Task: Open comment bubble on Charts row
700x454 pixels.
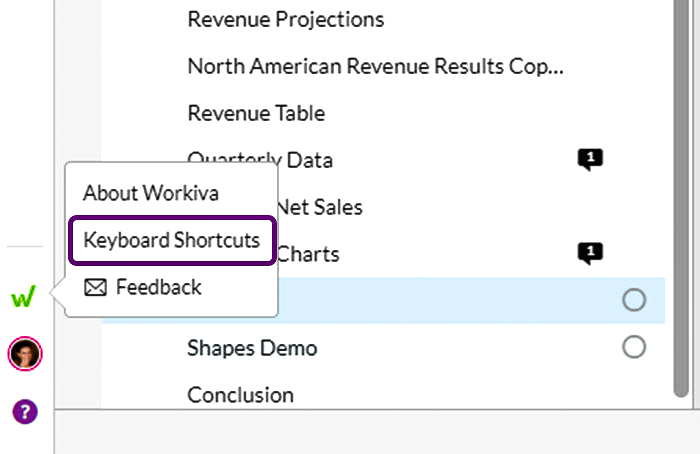Action: [x=590, y=254]
